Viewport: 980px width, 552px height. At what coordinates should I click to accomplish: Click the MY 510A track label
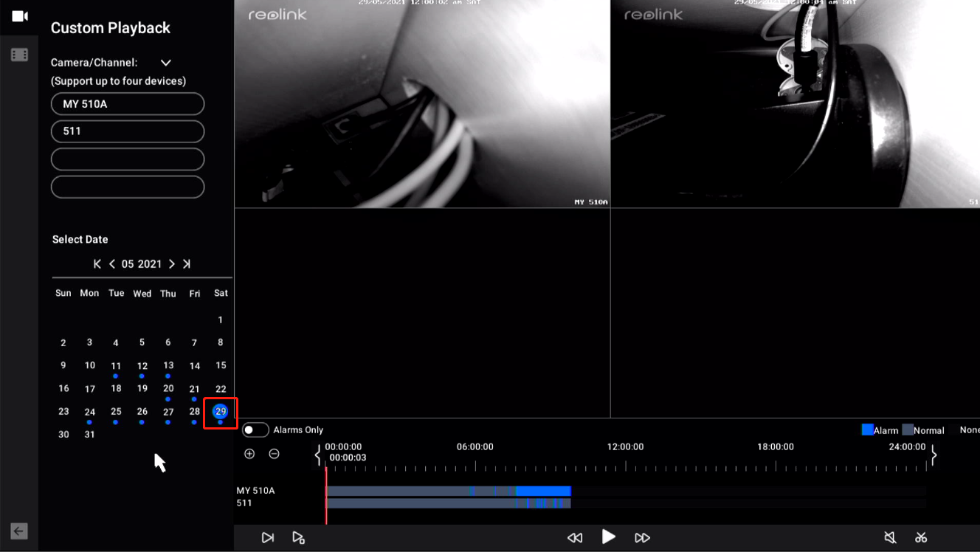[x=255, y=491]
